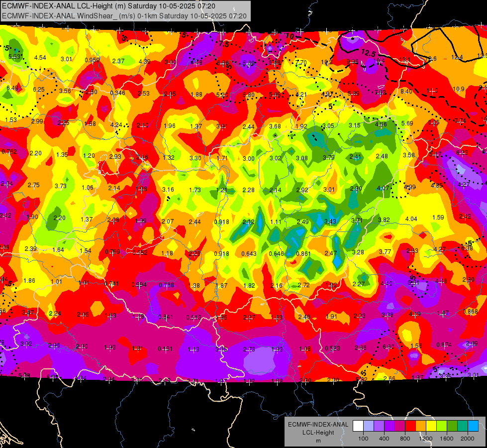Select the cyan-blue legend swatch past 2000

tap(473, 426)
